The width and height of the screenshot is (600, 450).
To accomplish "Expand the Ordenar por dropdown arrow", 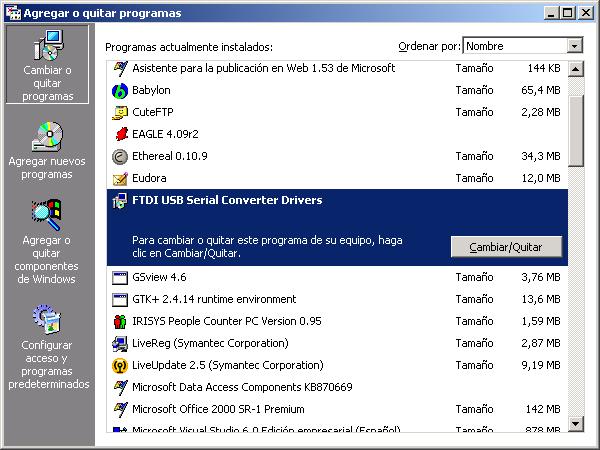I will 574,46.
